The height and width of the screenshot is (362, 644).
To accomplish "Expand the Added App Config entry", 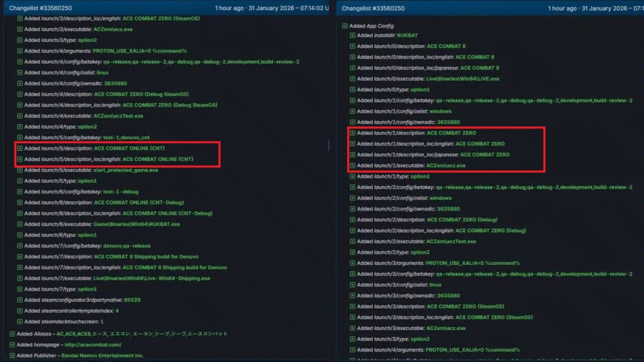I will click(x=345, y=26).
